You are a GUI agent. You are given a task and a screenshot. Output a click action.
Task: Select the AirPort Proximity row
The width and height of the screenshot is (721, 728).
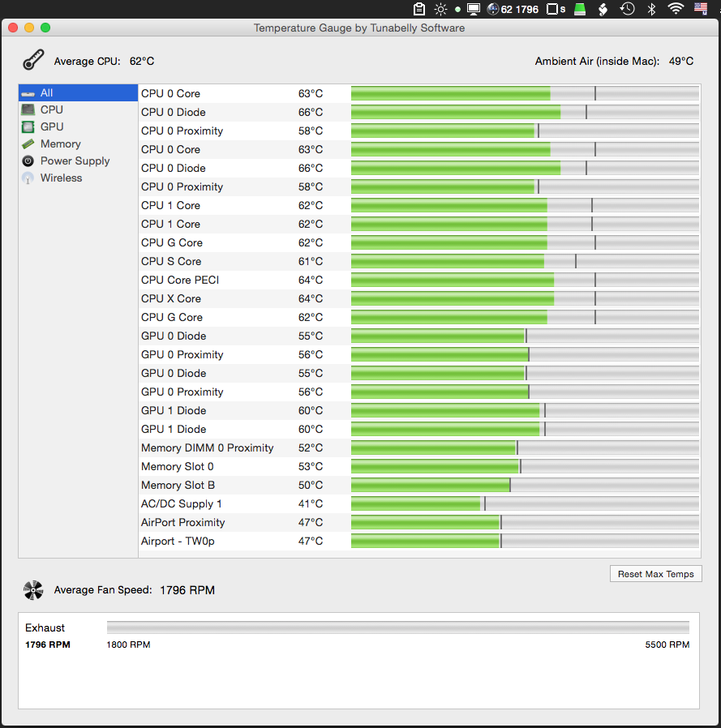419,522
